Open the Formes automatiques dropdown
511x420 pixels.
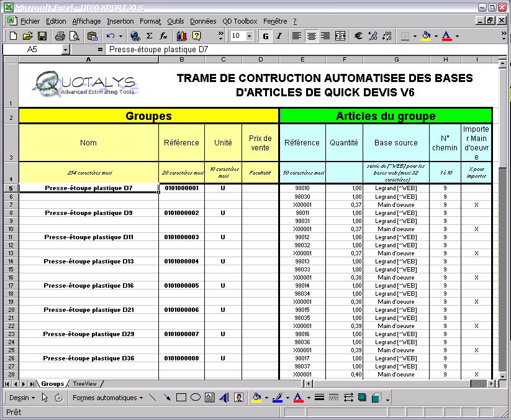pyautogui.click(x=107, y=398)
